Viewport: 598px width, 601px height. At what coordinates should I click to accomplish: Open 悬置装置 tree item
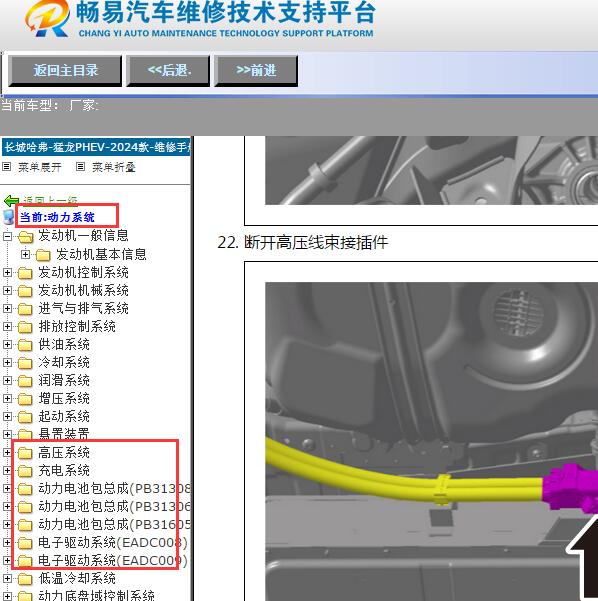64,434
